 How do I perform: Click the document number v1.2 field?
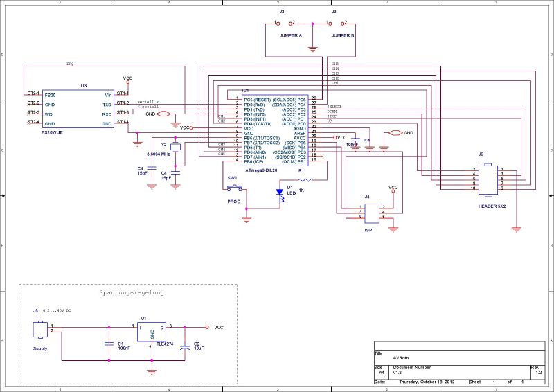click(397, 373)
